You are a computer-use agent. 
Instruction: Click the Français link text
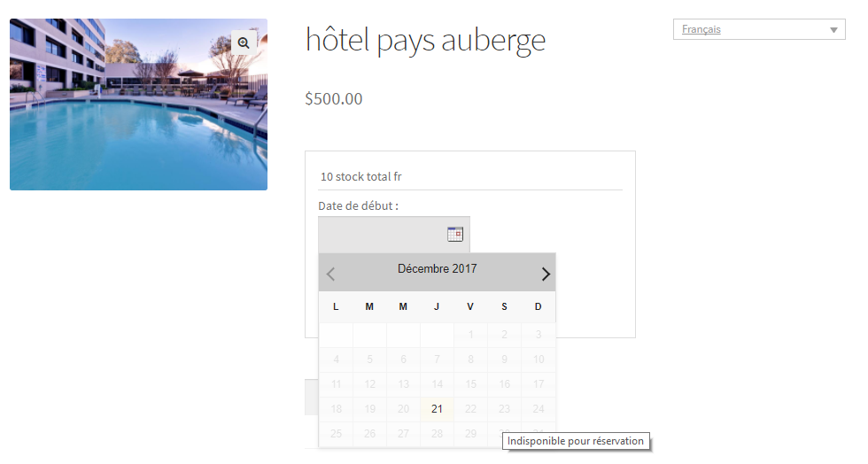[701, 30]
